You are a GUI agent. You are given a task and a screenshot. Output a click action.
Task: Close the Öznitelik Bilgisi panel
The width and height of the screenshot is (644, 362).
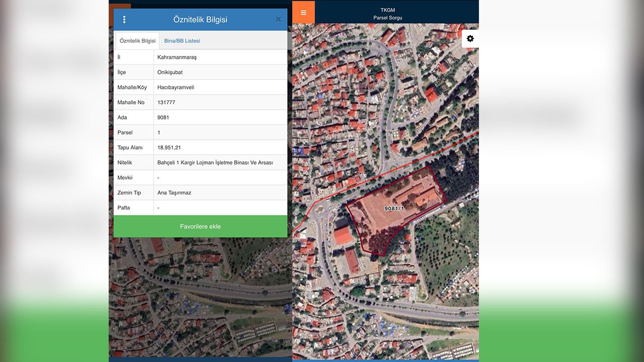point(278,20)
